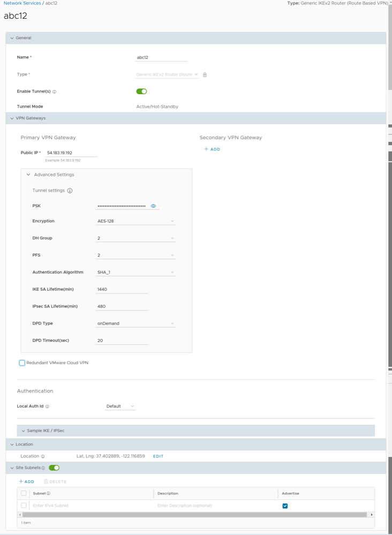Check the Redundant VMware Cloud VPN box

pyautogui.click(x=22, y=363)
